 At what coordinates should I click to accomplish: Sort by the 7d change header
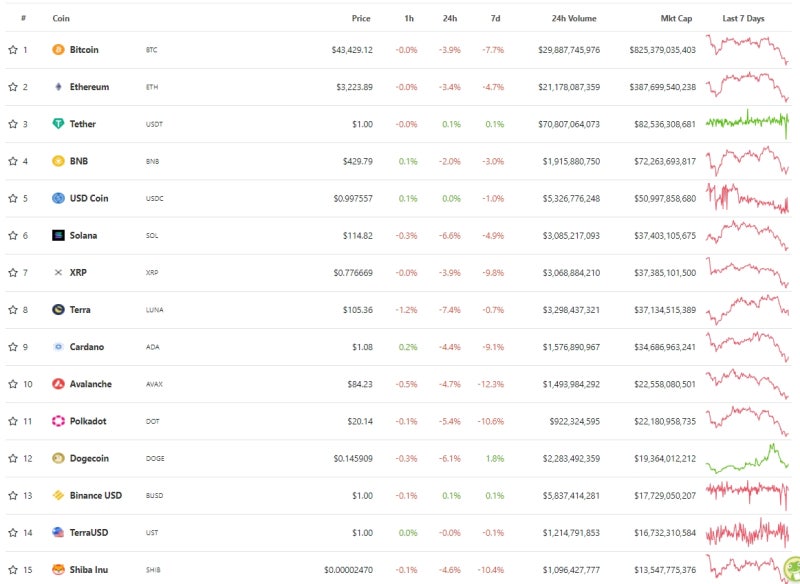point(495,18)
